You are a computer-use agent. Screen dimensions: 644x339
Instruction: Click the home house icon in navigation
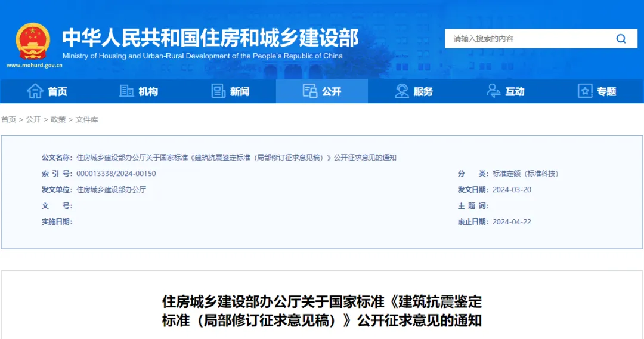35,91
